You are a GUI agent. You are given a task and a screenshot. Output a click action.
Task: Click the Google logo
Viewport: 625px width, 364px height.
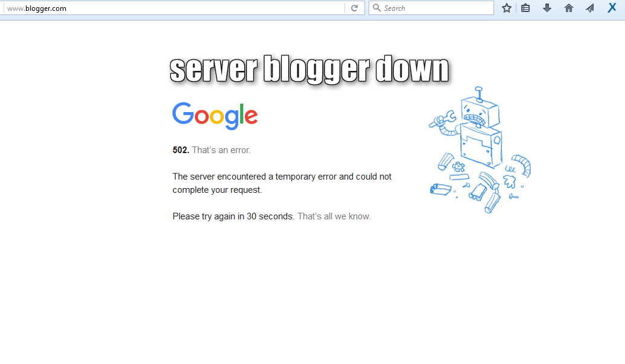pyautogui.click(x=215, y=116)
